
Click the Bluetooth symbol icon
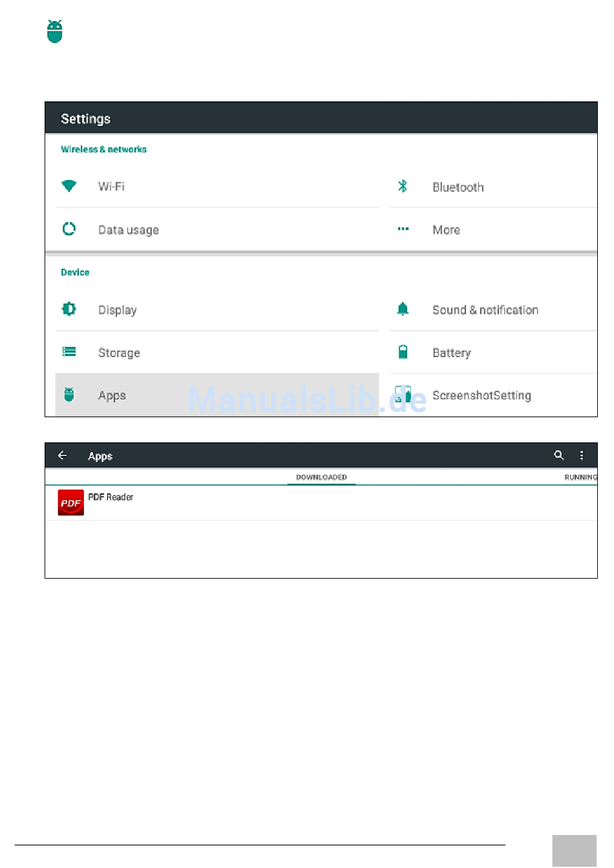(403, 187)
